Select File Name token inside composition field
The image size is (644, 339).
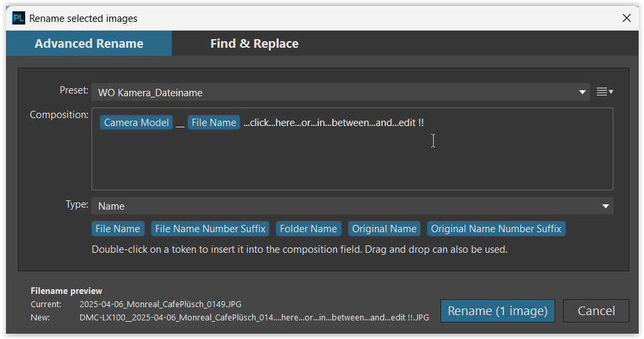214,123
